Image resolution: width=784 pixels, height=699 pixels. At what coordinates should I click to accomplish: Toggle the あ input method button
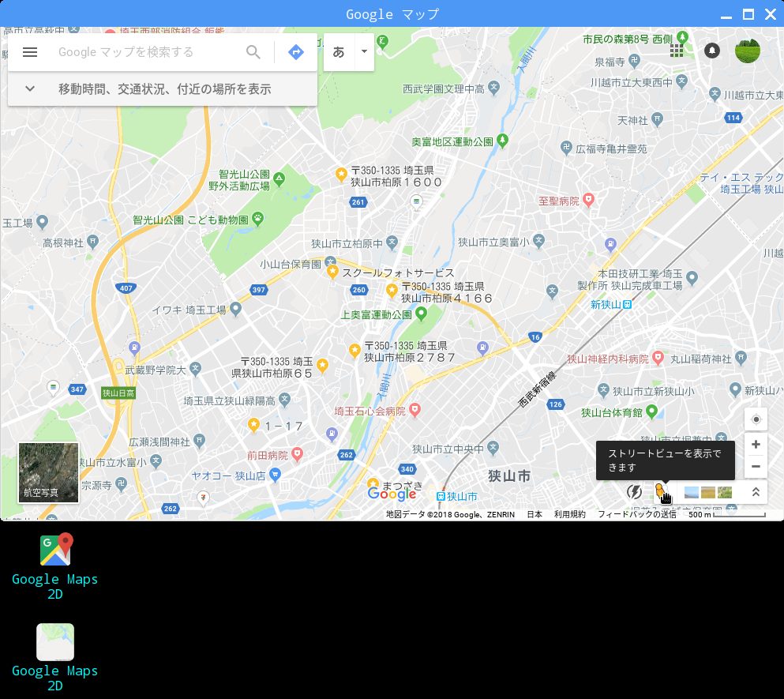339,52
